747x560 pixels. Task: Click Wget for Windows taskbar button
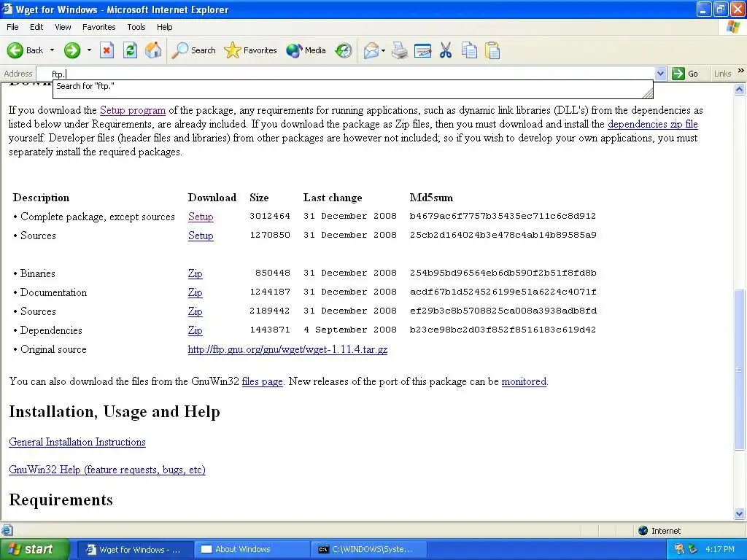tap(134, 549)
